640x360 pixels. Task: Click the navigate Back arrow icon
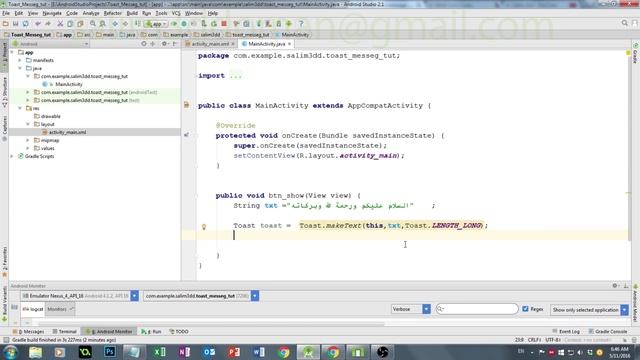tap(115, 24)
